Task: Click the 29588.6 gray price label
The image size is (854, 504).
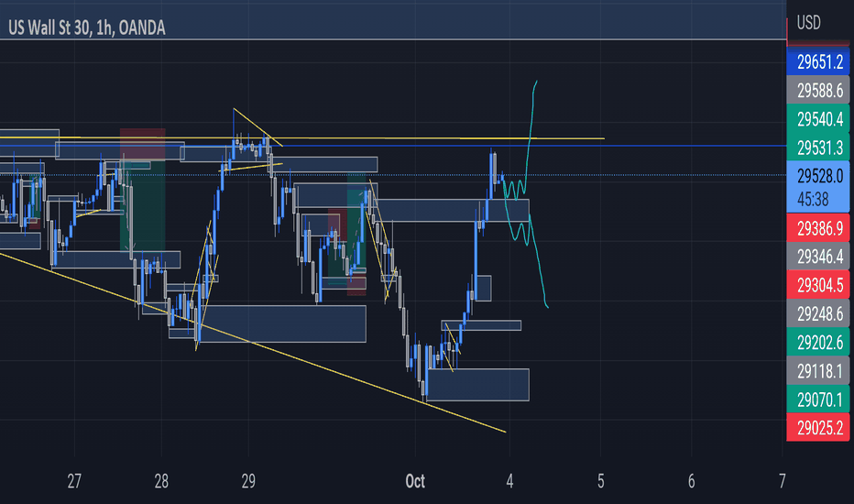Action: (818, 91)
